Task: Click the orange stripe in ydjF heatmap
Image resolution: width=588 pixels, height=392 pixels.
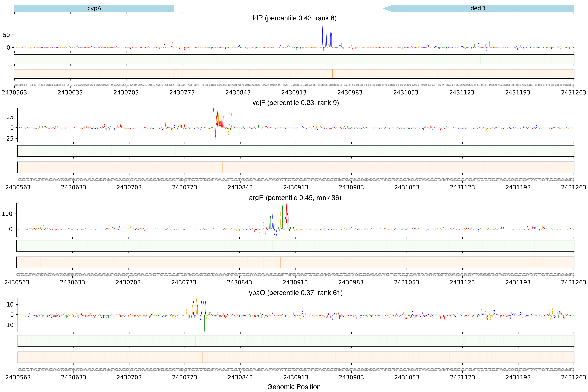Action: [223, 167]
